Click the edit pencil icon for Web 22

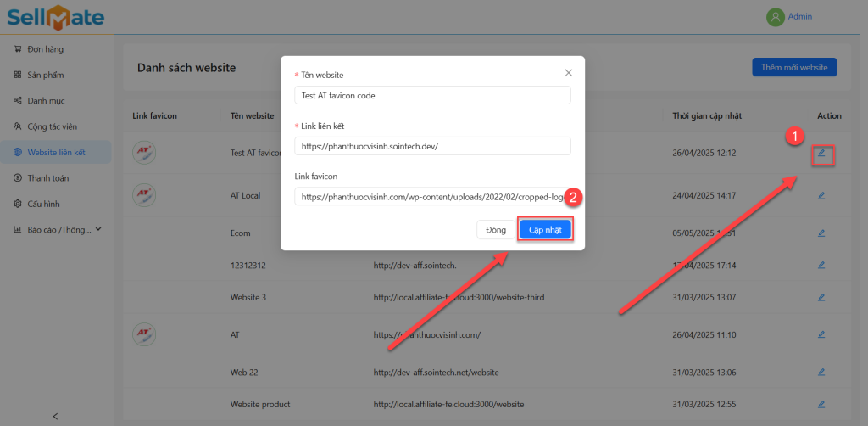click(x=821, y=372)
